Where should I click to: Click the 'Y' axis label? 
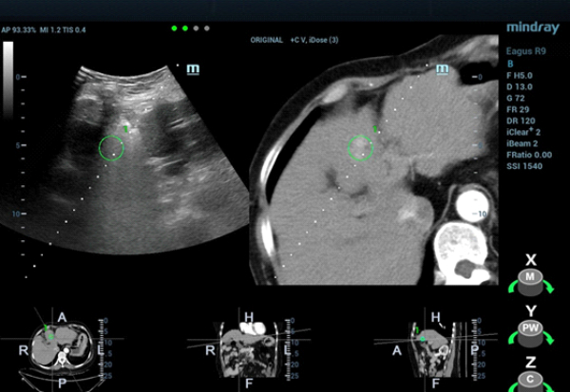click(531, 311)
